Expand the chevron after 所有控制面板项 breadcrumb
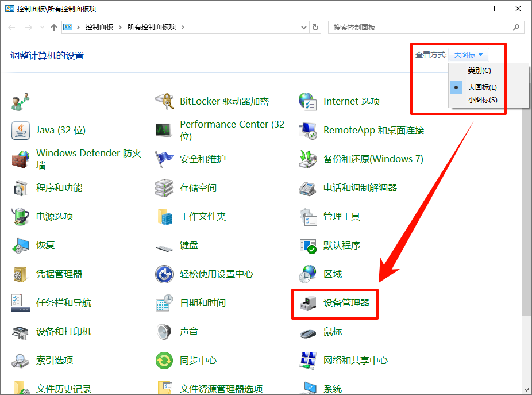532x395 pixels. pyautogui.click(x=183, y=27)
